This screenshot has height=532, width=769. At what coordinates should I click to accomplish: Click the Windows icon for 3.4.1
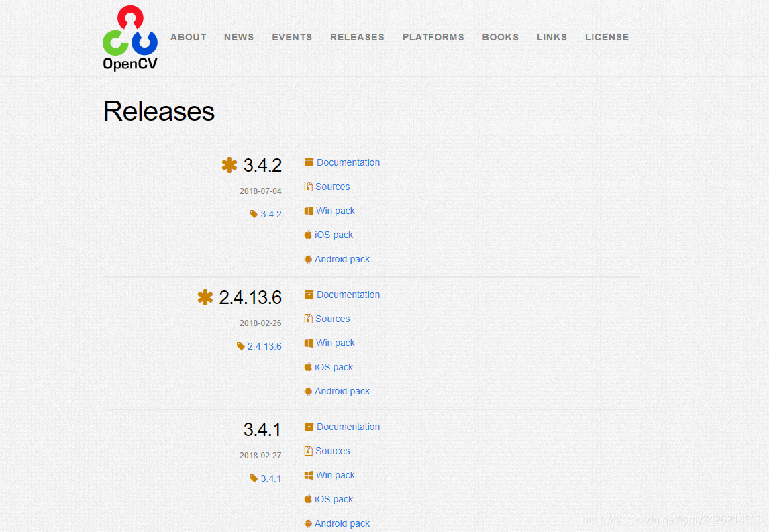tap(309, 475)
